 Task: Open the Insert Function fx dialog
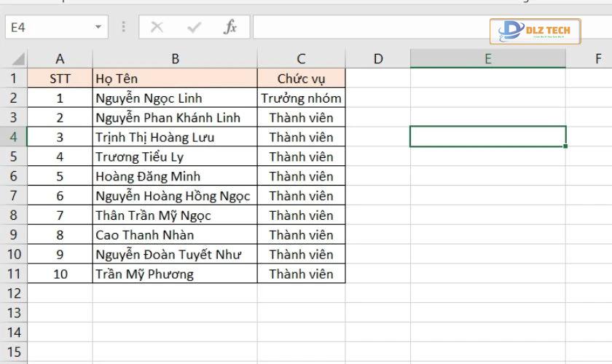point(230,27)
